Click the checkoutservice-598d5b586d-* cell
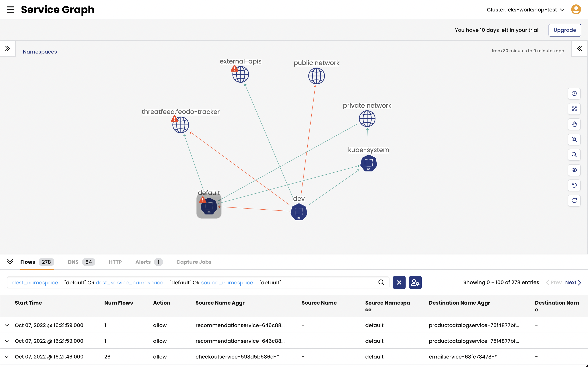The height and width of the screenshot is (367, 588). (237, 357)
